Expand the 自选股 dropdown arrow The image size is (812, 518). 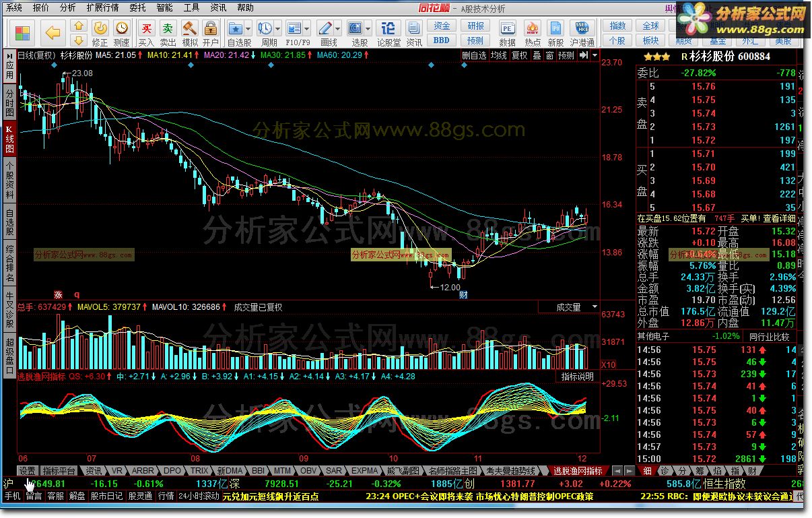[248, 29]
